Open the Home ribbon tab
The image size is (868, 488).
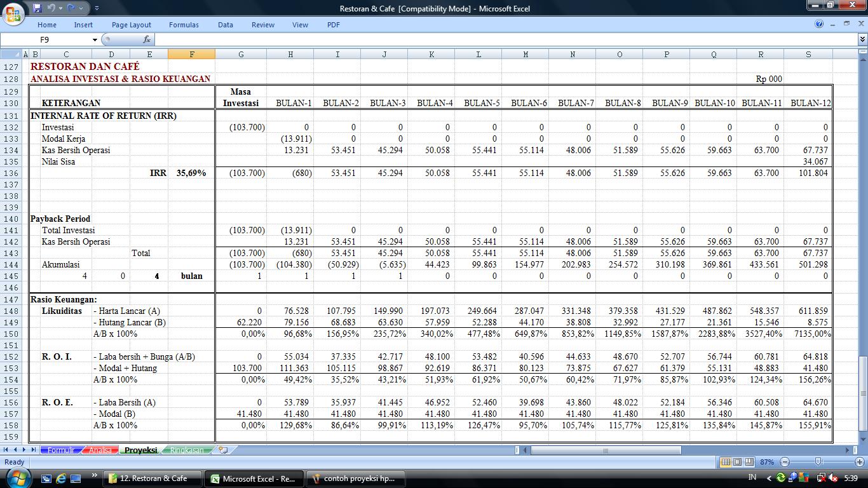click(47, 25)
